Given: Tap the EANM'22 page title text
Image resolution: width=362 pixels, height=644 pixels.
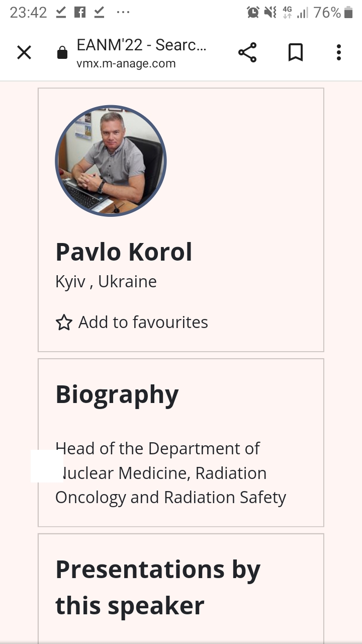Looking at the screenshot, I should (142, 45).
